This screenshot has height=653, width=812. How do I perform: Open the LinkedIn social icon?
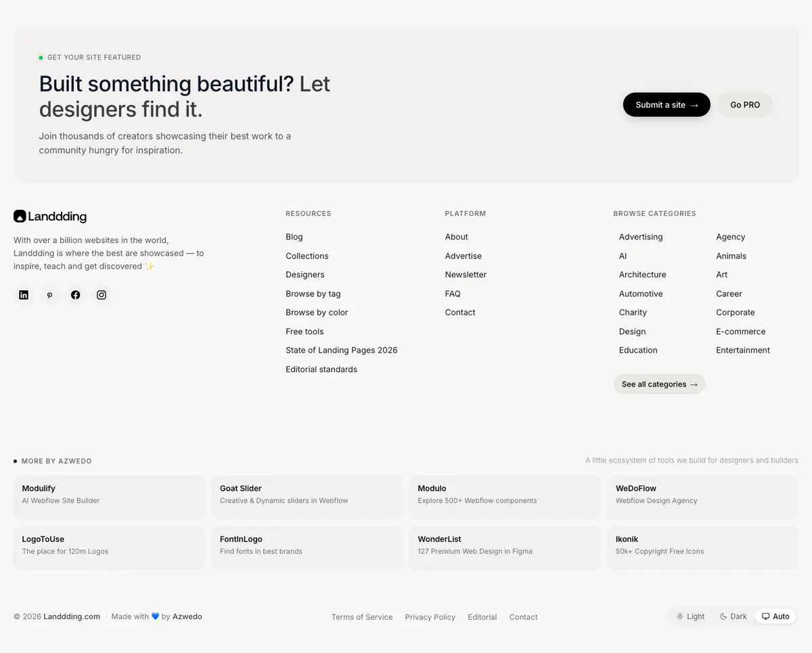(x=24, y=295)
